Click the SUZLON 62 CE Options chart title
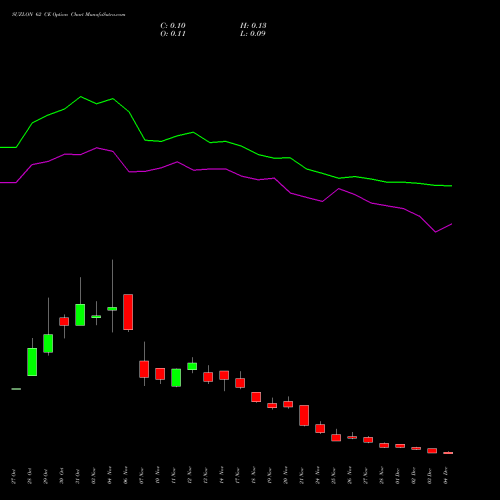500x500 pixels. [69, 15]
